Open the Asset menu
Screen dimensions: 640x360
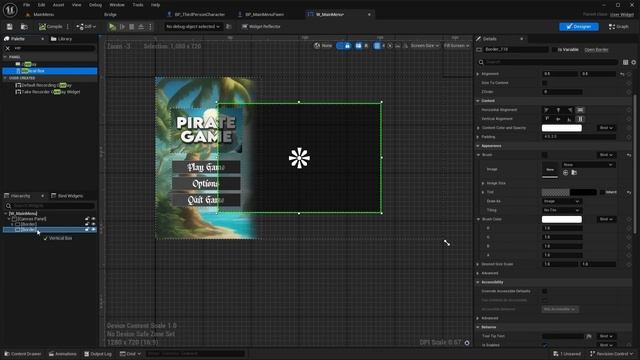point(58,5)
